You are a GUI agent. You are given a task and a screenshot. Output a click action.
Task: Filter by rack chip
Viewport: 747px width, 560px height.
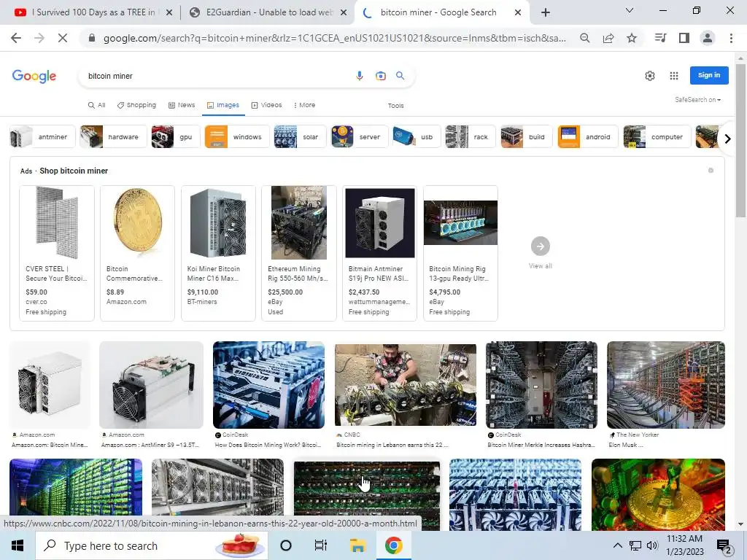coord(471,136)
